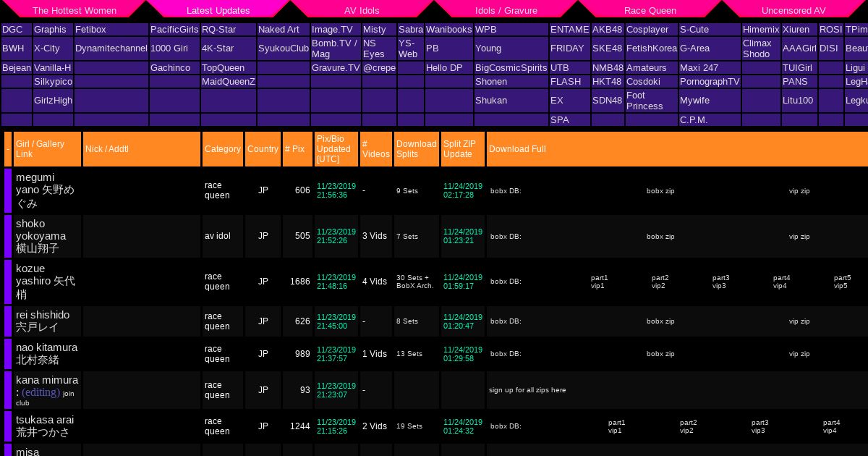
Task: Click the SyukouClub link
Action: pyautogui.click(x=284, y=48)
